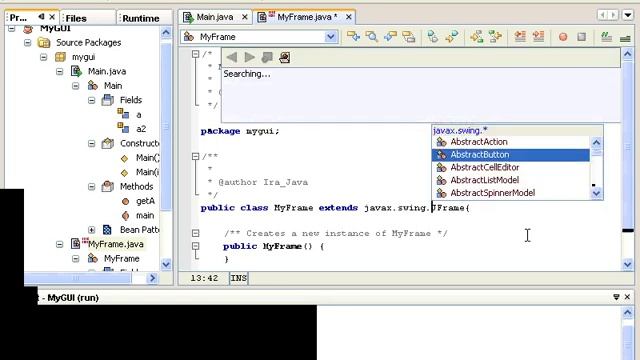
Task: Collapse the top comment fold in editor
Action: [x=196, y=54]
